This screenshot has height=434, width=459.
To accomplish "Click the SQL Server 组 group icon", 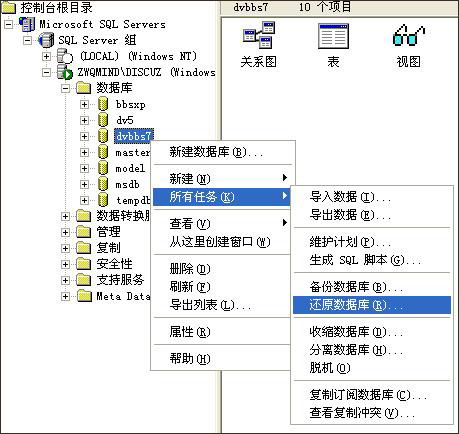I will tap(46, 40).
